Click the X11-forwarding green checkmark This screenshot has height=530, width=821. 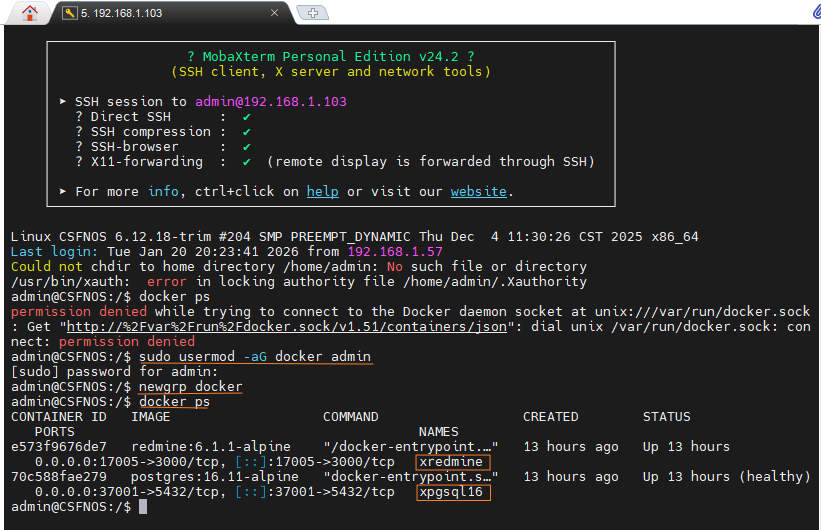[x=246, y=161]
